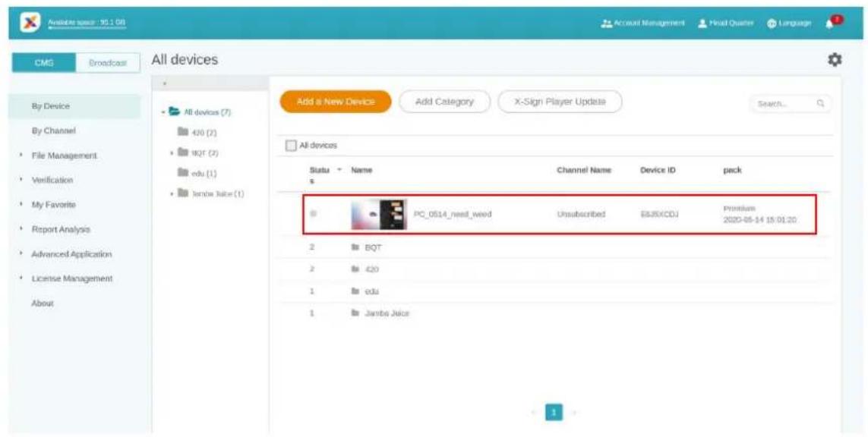This screenshot has height=437, width=868.
Task: Click the previous page arrow
Action: click(x=535, y=413)
